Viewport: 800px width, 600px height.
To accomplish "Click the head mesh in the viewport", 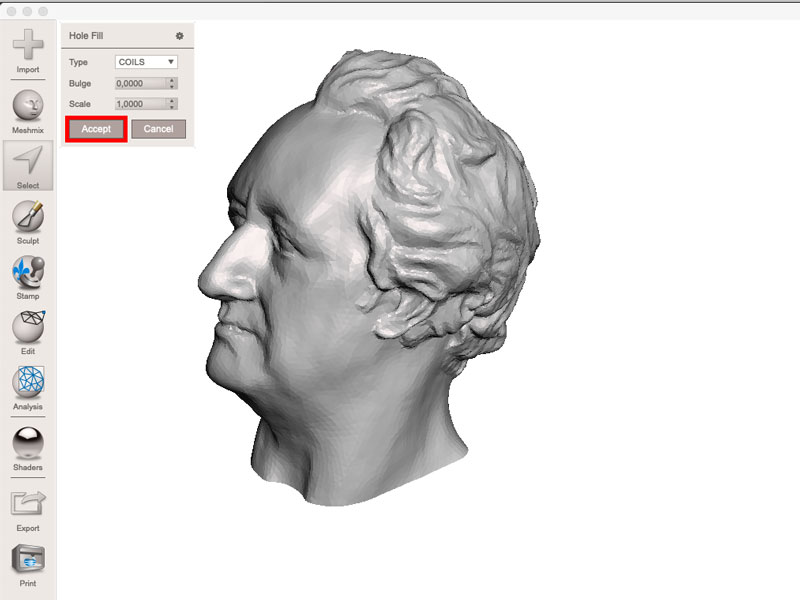I will pos(367,278).
